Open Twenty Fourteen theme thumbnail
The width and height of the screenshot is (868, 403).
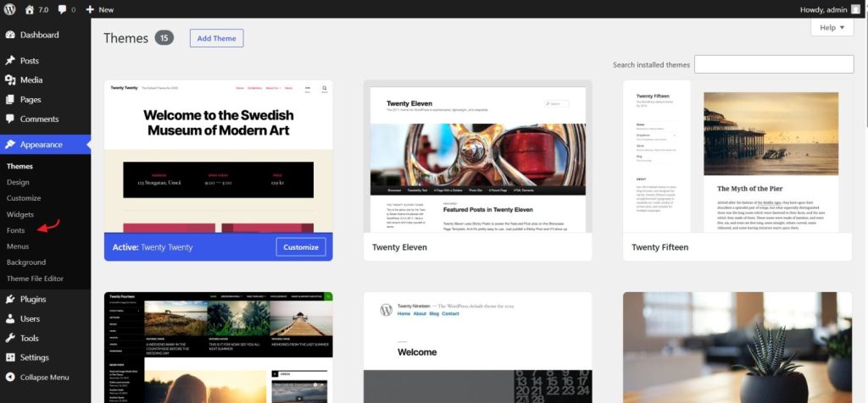[218, 348]
